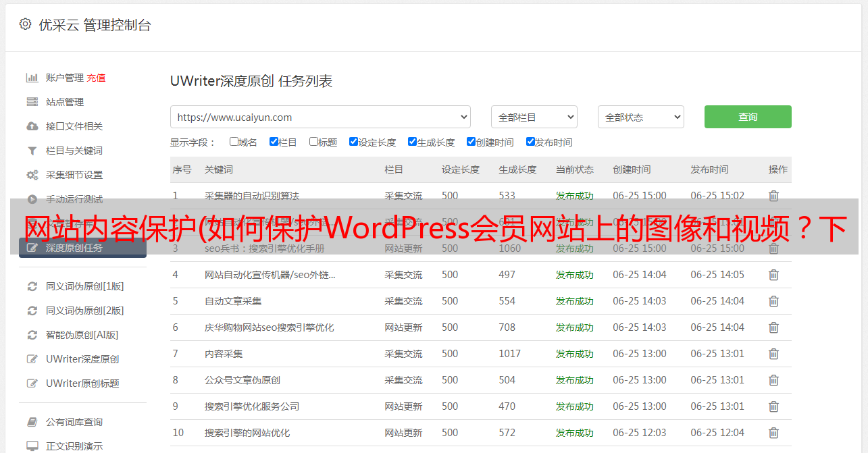
Task: Click the settings gear icon beside 优采云
Action: pos(25,24)
